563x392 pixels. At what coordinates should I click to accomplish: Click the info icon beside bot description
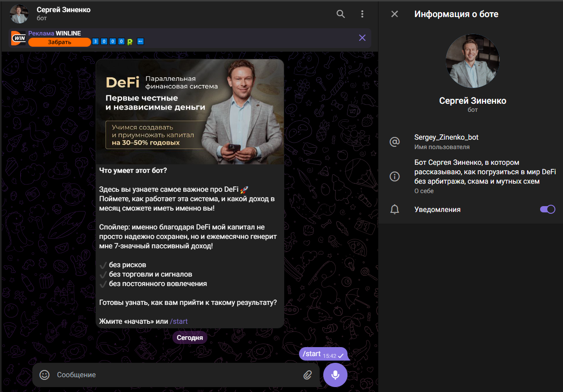tap(395, 176)
